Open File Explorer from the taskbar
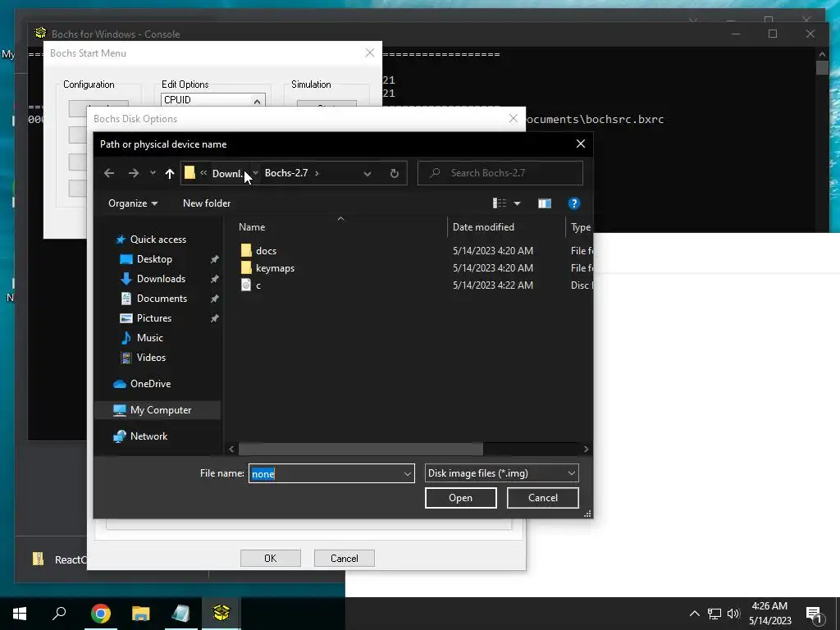Image resolution: width=840 pixels, height=630 pixels. (x=140, y=614)
